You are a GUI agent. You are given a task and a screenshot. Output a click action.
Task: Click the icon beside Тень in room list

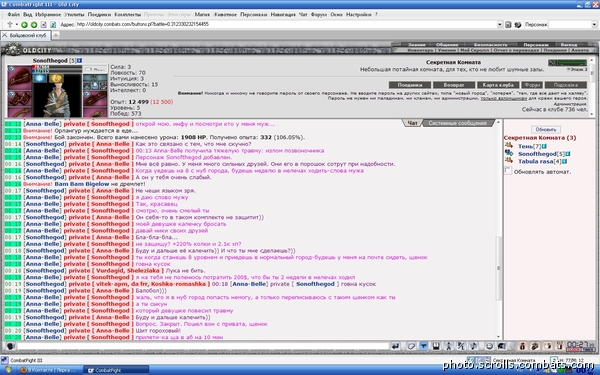pos(509,145)
